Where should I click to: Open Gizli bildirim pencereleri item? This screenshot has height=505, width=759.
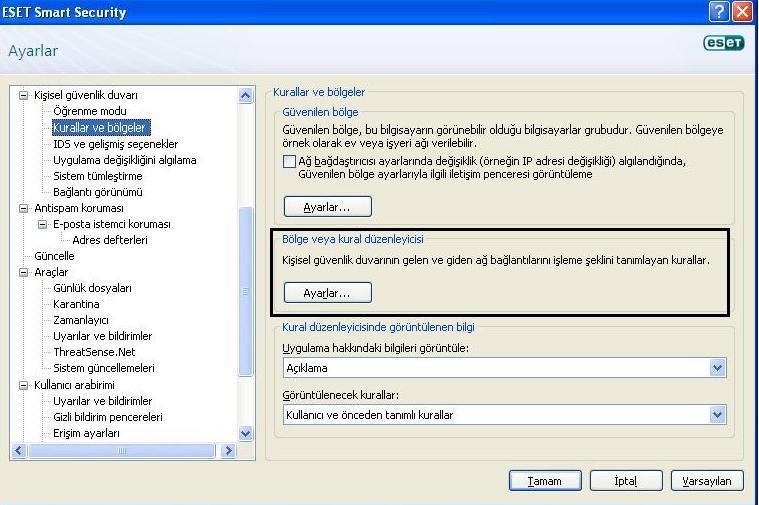[x=107, y=417]
